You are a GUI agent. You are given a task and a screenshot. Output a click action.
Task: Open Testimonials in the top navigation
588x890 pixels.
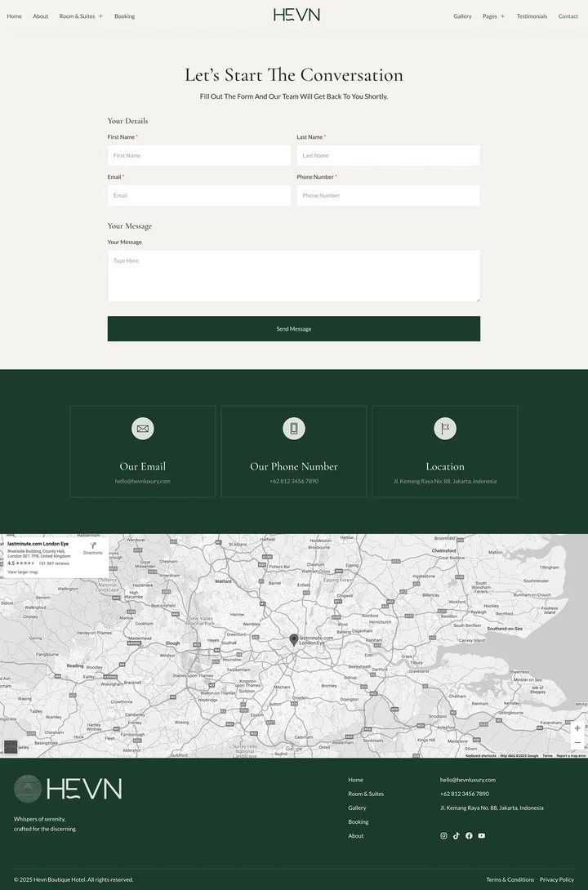tap(532, 16)
